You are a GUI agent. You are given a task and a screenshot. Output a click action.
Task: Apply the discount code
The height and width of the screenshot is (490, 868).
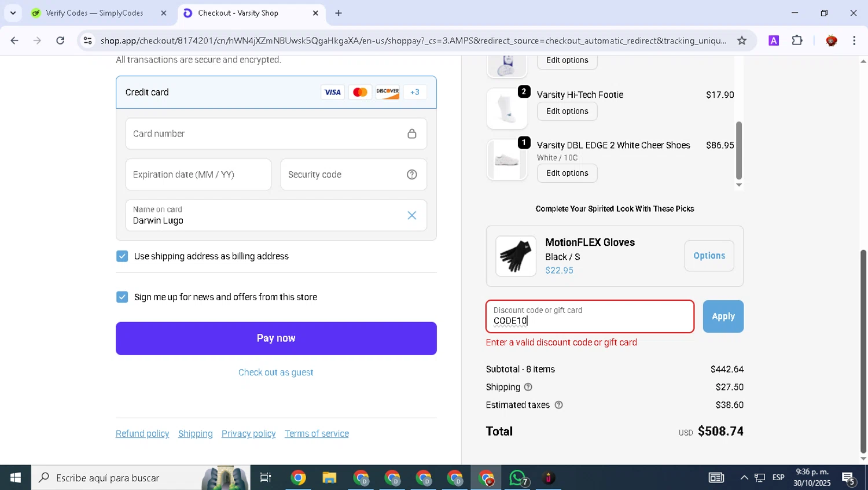click(x=723, y=316)
